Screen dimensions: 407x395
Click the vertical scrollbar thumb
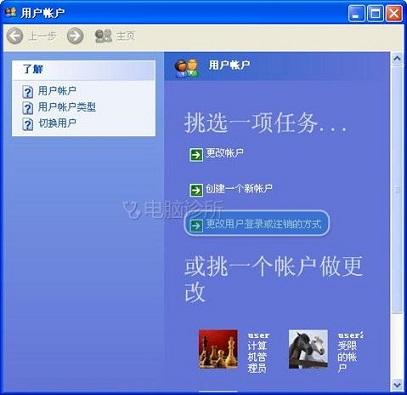point(397,189)
